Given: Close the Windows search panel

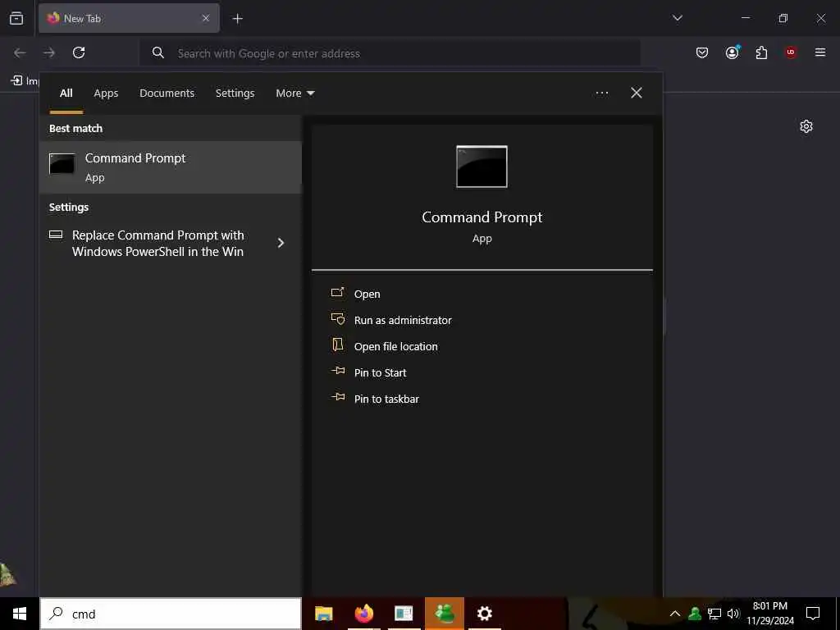Looking at the screenshot, I should (637, 93).
